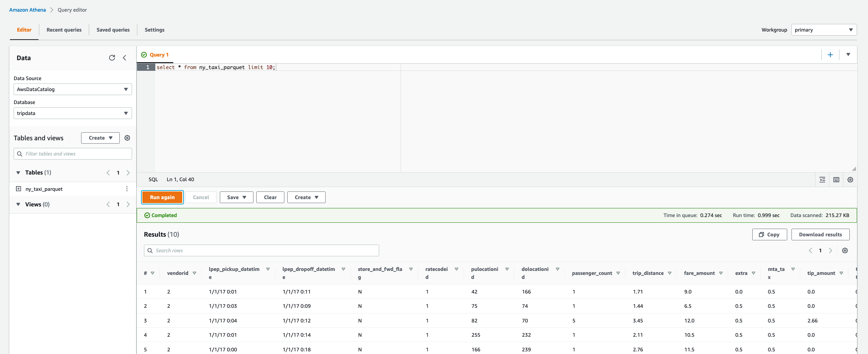
Task: Open the Data Source dropdown
Action: tap(72, 89)
